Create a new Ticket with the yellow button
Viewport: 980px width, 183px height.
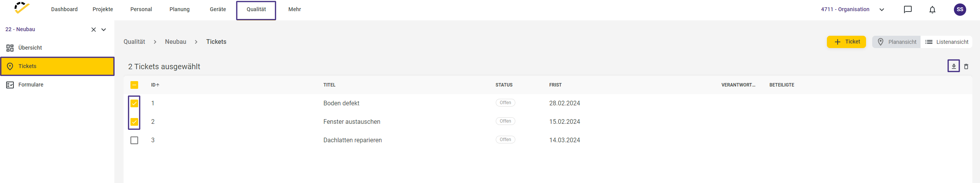(846, 42)
